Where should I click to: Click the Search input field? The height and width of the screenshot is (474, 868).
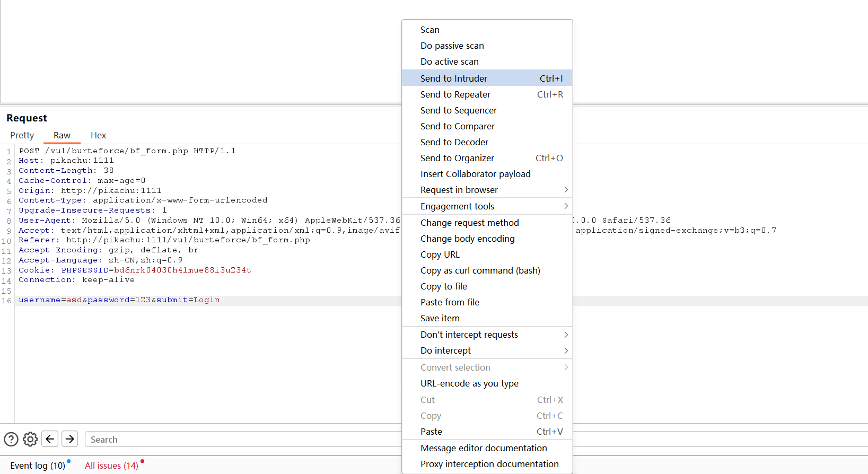tap(239, 440)
